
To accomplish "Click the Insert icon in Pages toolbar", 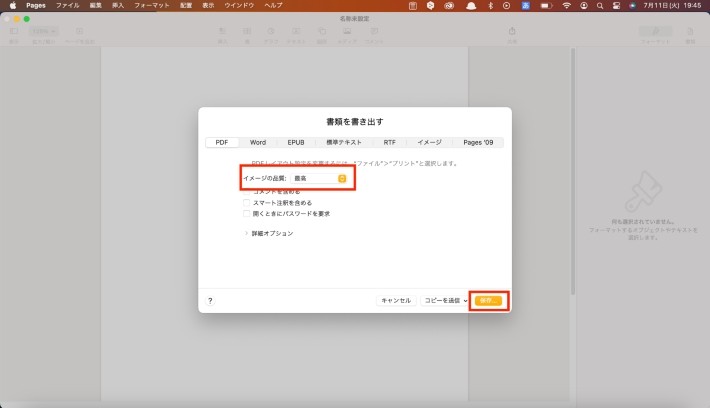I will (222, 31).
